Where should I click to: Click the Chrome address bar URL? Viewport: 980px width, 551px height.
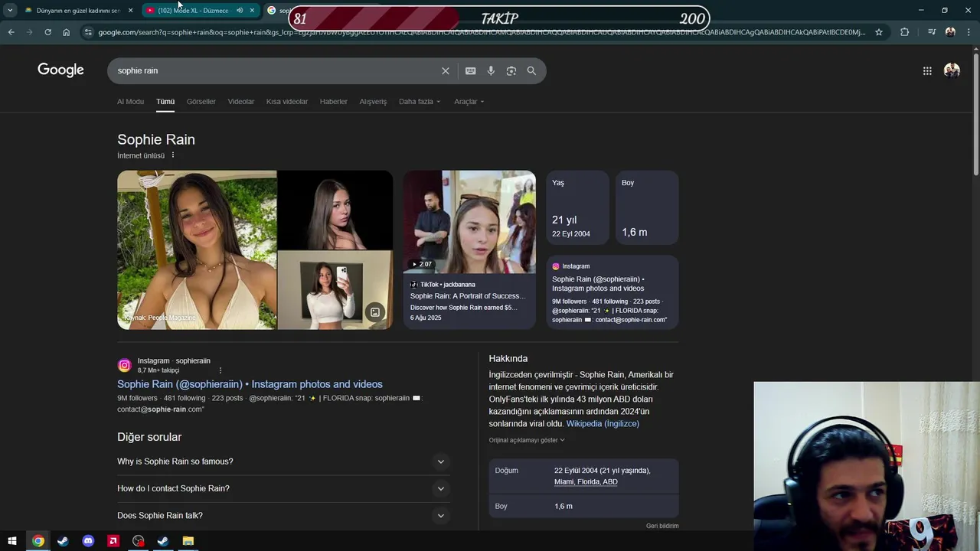[481, 32]
